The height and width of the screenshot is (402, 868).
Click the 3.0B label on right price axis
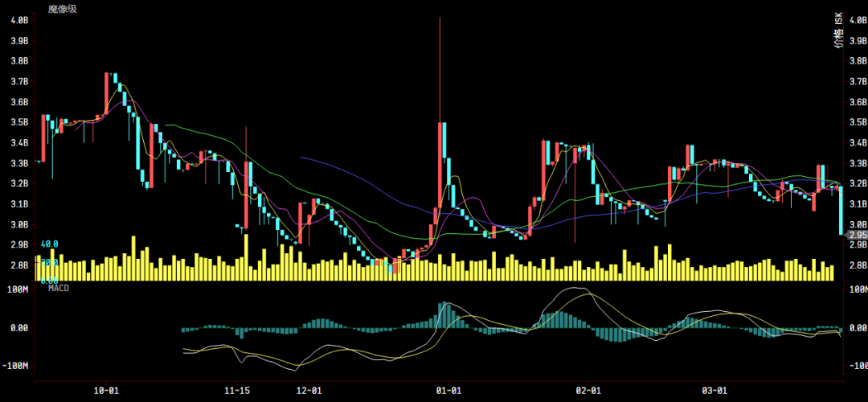858,225
